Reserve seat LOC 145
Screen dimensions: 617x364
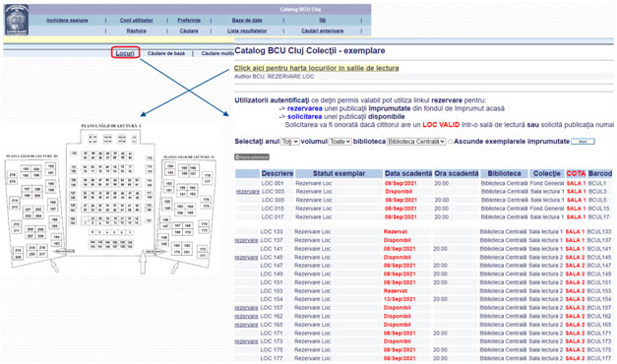[x=246, y=258]
